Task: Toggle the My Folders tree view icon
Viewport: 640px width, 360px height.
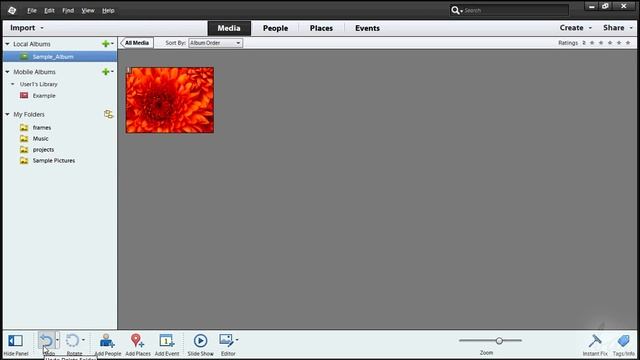Action: click(108, 114)
